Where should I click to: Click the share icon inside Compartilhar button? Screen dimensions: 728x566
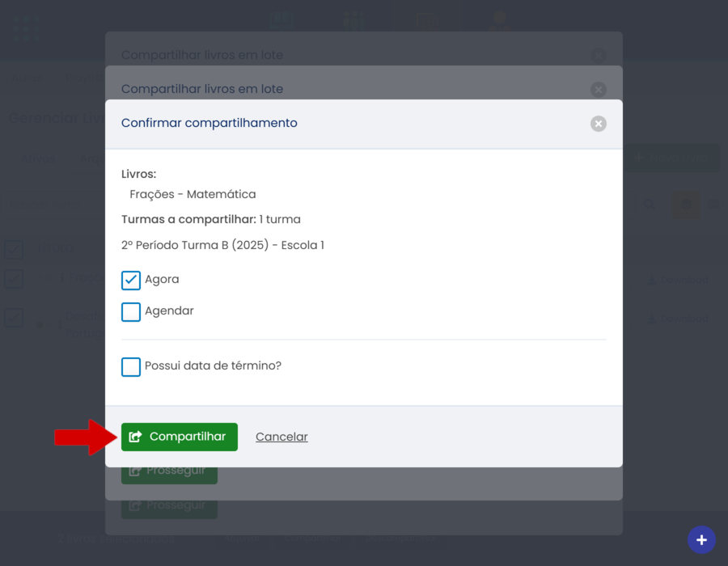pyautogui.click(x=136, y=437)
